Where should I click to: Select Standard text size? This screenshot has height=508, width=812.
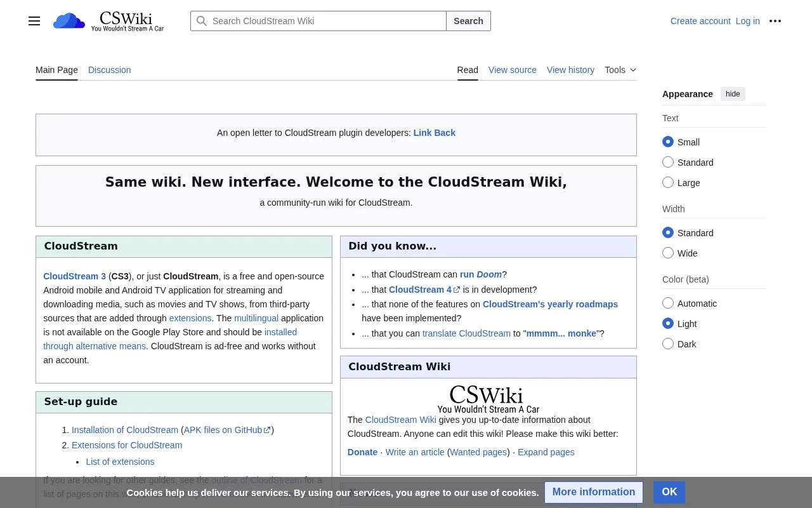tap(668, 163)
